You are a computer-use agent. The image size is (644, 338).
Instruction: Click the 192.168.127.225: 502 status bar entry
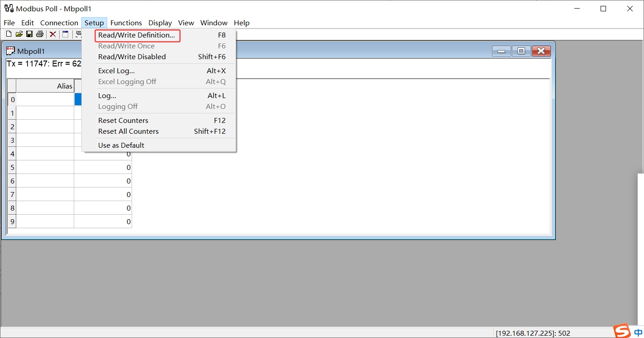click(533, 333)
